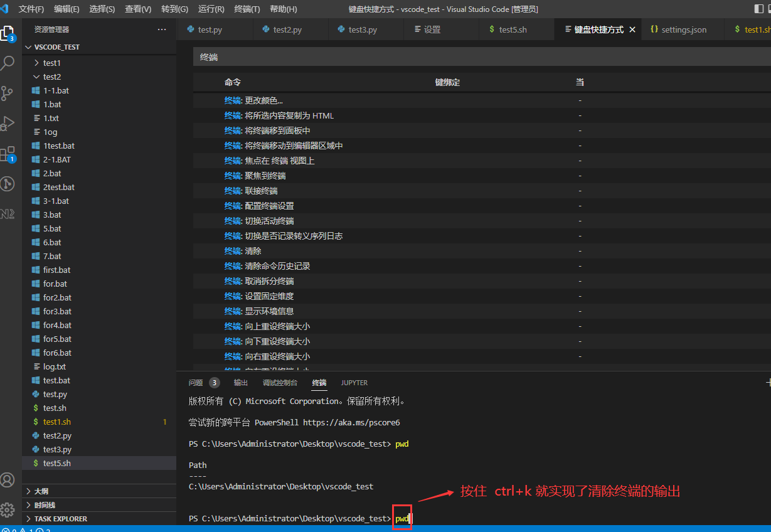
Task: Open the 运行(R) menu
Action: click(211, 9)
